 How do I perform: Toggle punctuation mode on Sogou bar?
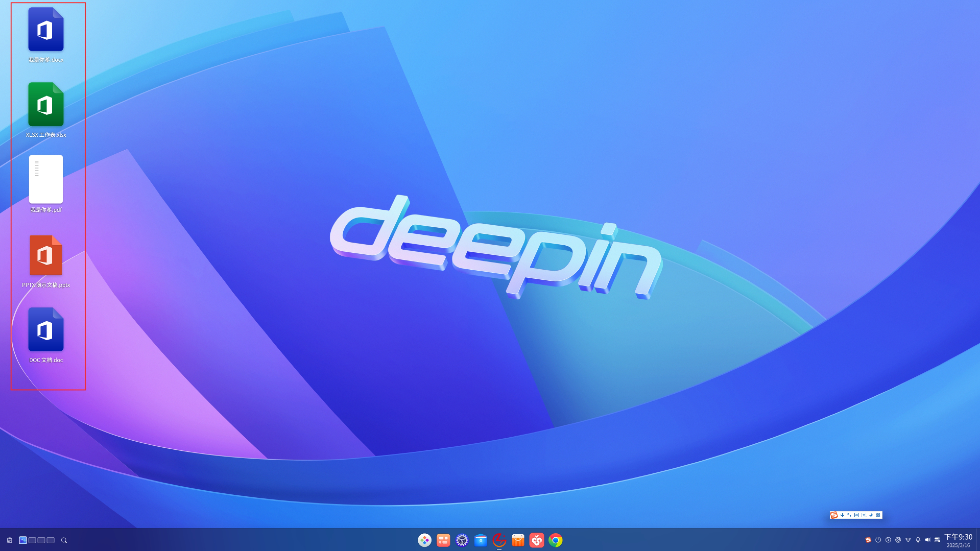[x=850, y=515]
